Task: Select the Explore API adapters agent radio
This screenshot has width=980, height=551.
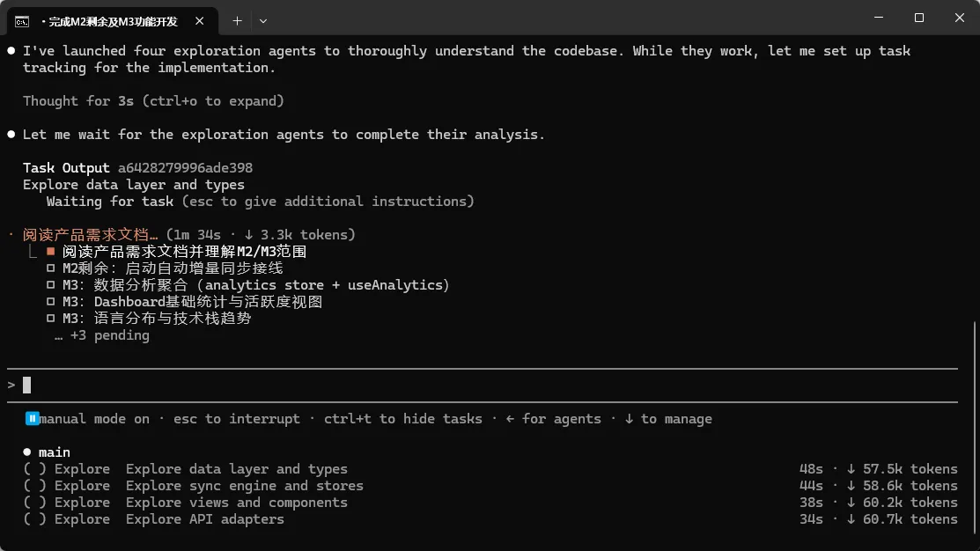Action: (x=34, y=519)
